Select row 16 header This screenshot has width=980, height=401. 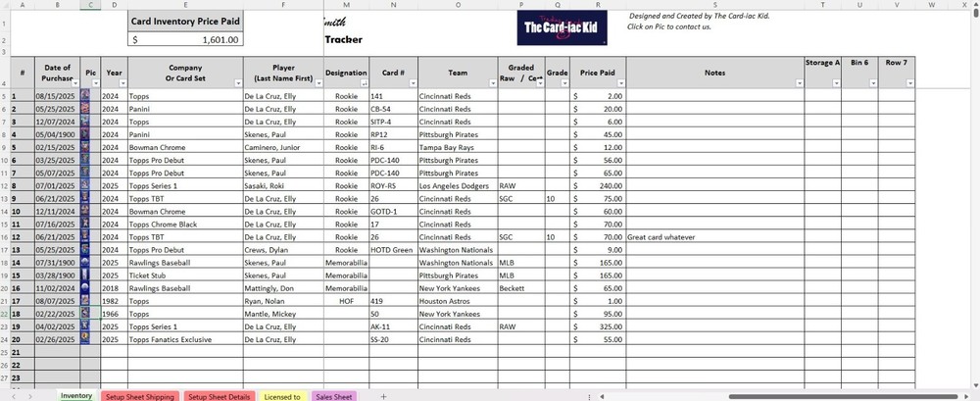[6, 236]
